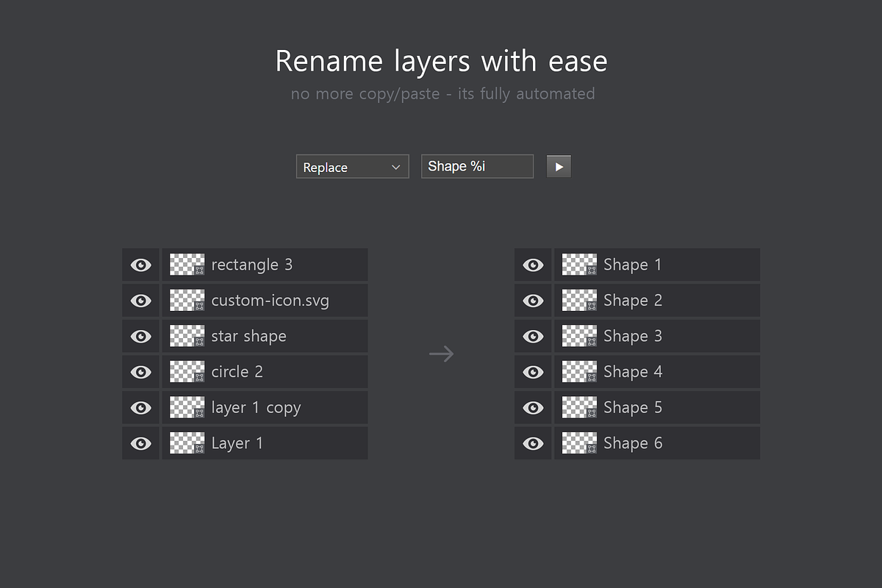882x588 pixels.
Task: Select the Shape 5 layer row
Action: point(658,407)
